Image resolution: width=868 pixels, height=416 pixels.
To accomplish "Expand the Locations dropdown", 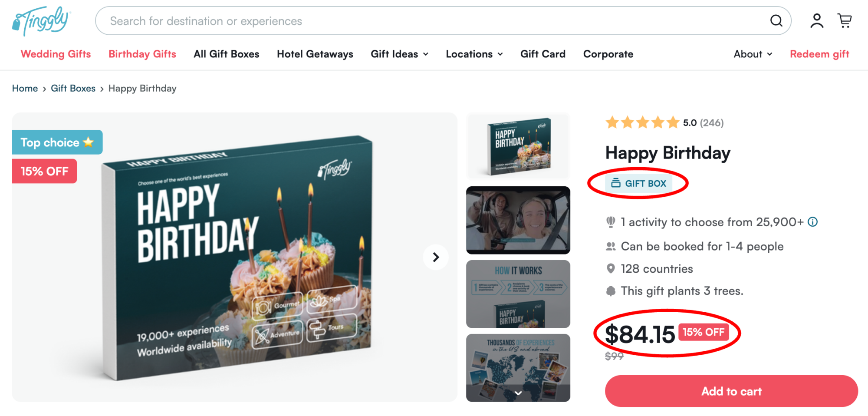I will 474,54.
